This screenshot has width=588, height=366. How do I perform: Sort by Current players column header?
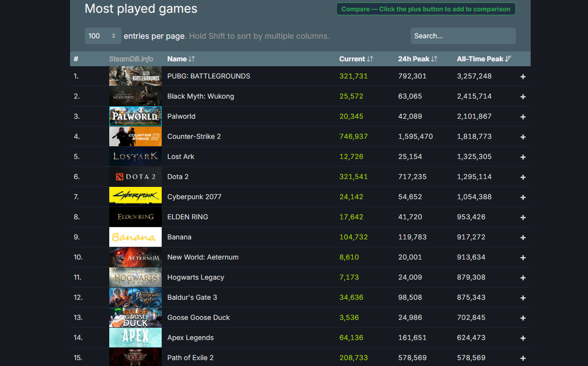point(356,59)
